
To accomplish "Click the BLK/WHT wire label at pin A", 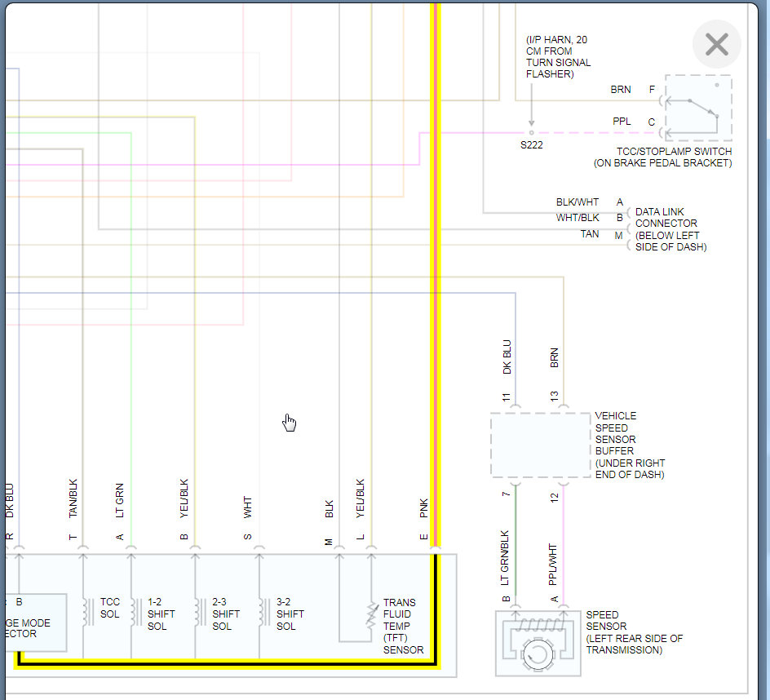I will (577, 202).
